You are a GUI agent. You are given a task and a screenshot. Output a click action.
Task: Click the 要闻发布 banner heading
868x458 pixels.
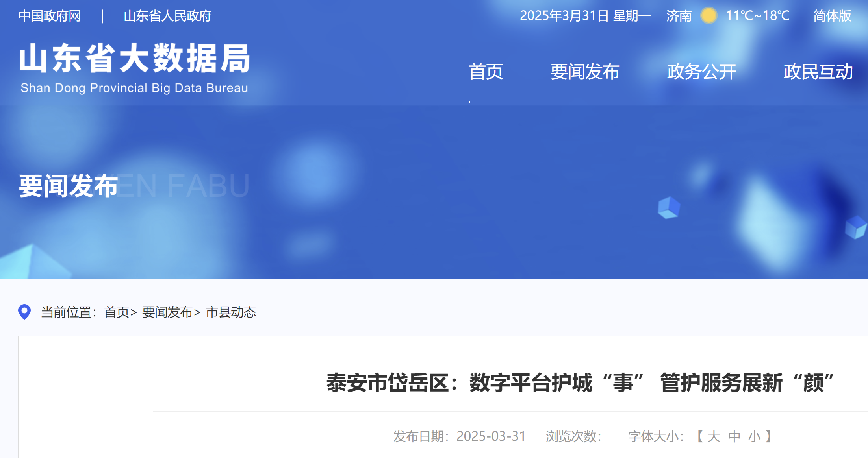pos(69,186)
